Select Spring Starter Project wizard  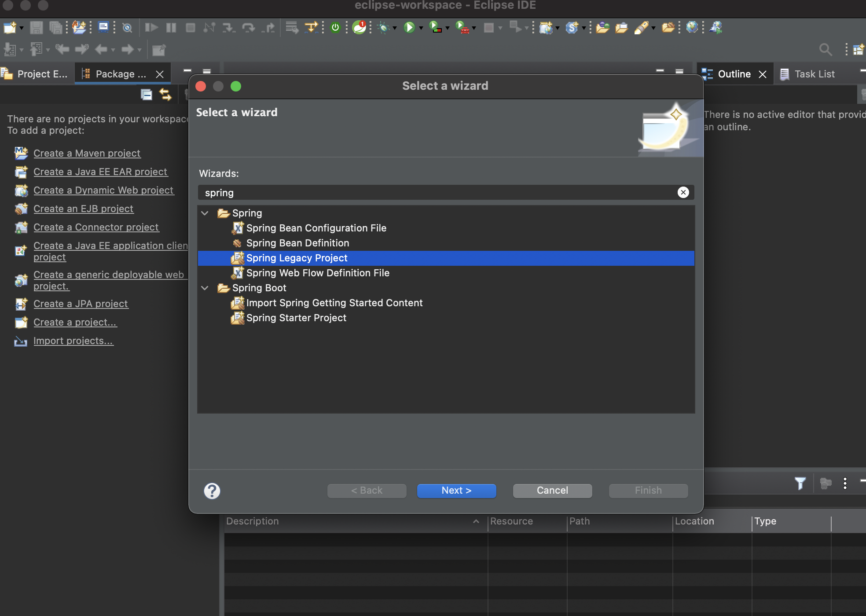296,318
